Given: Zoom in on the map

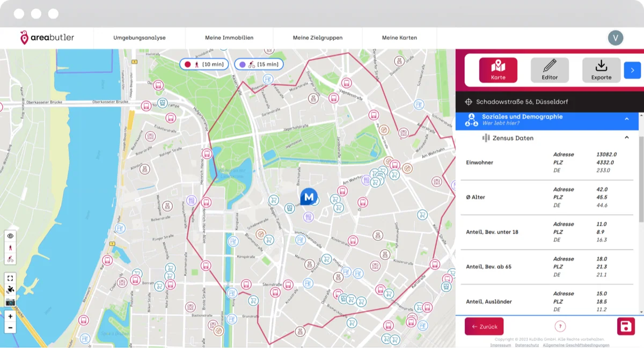Looking at the screenshot, I should click(10, 316).
